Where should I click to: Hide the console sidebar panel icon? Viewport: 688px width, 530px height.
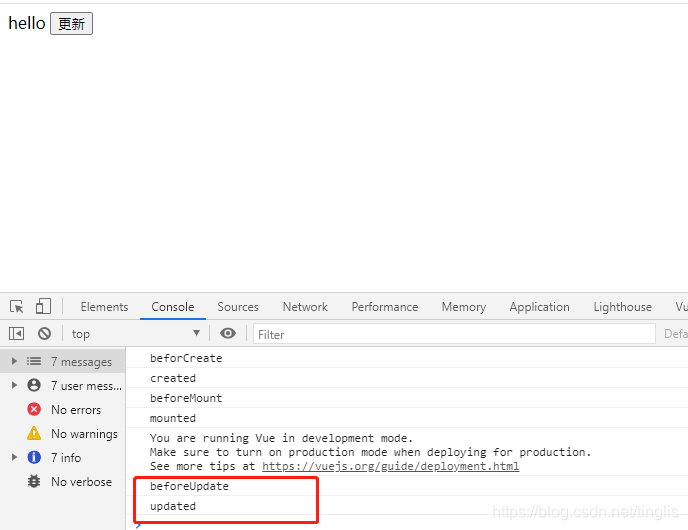click(x=16, y=334)
